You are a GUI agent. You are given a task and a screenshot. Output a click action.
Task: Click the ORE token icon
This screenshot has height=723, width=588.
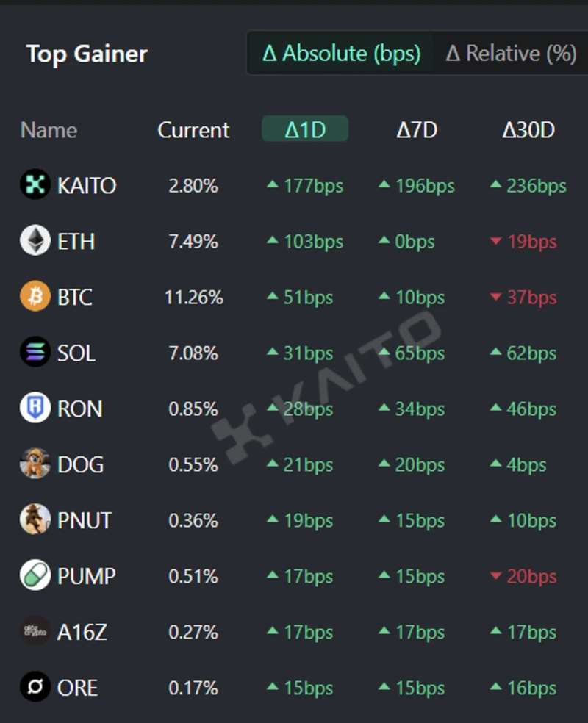(x=35, y=688)
